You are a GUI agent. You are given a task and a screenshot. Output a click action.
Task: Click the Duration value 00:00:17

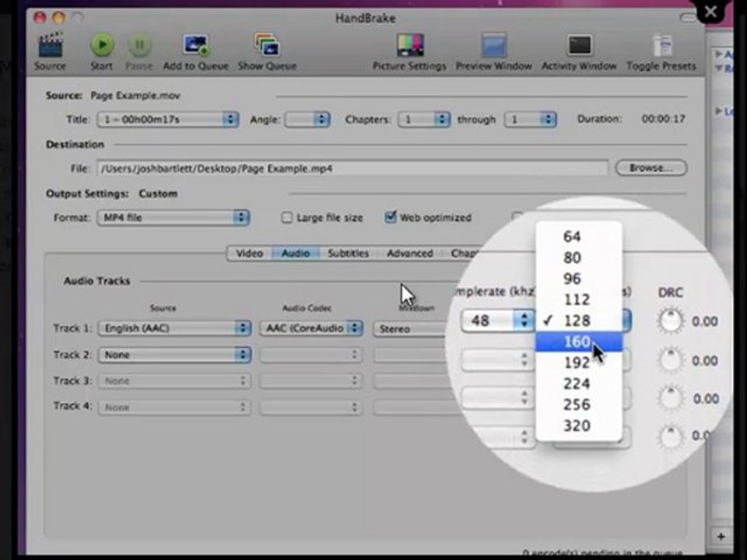664,119
